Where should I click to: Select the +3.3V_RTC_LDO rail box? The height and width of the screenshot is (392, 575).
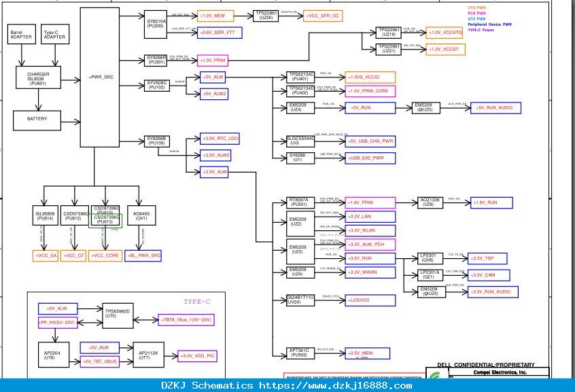tap(220, 139)
